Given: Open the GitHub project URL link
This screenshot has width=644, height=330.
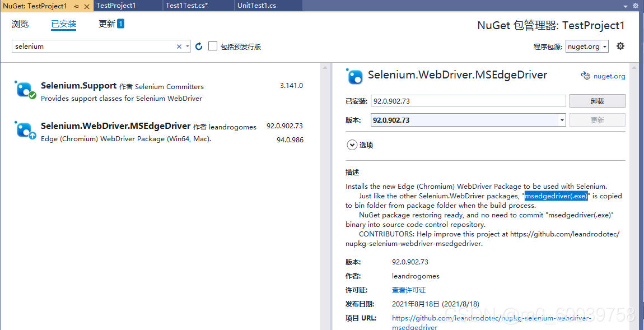Looking at the screenshot, I should (492, 323).
